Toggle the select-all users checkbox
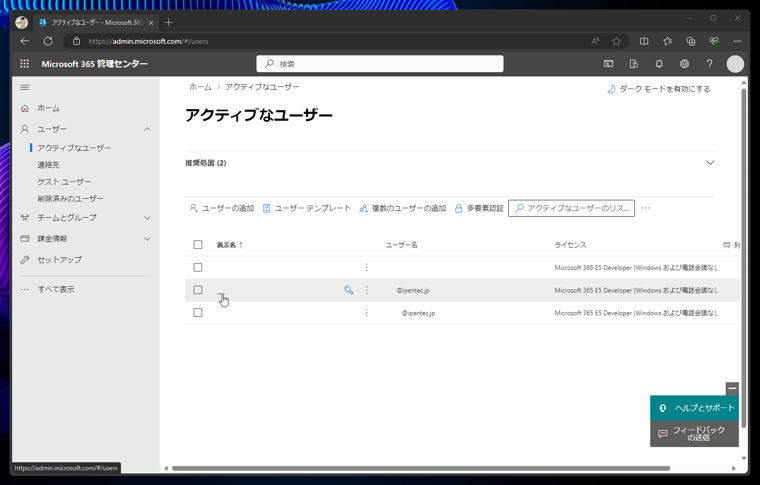This screenshot has width=760, height=485. click(x=198, y=244)
